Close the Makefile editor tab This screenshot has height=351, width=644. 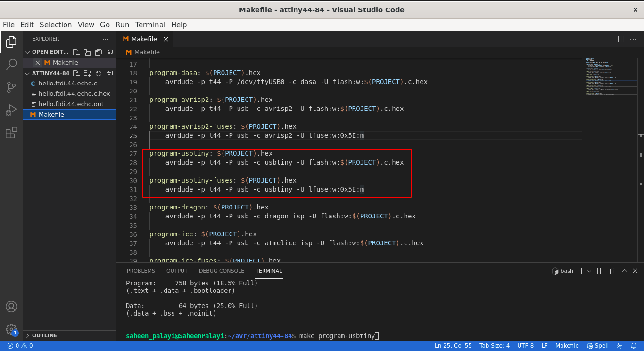coord(165,39)
